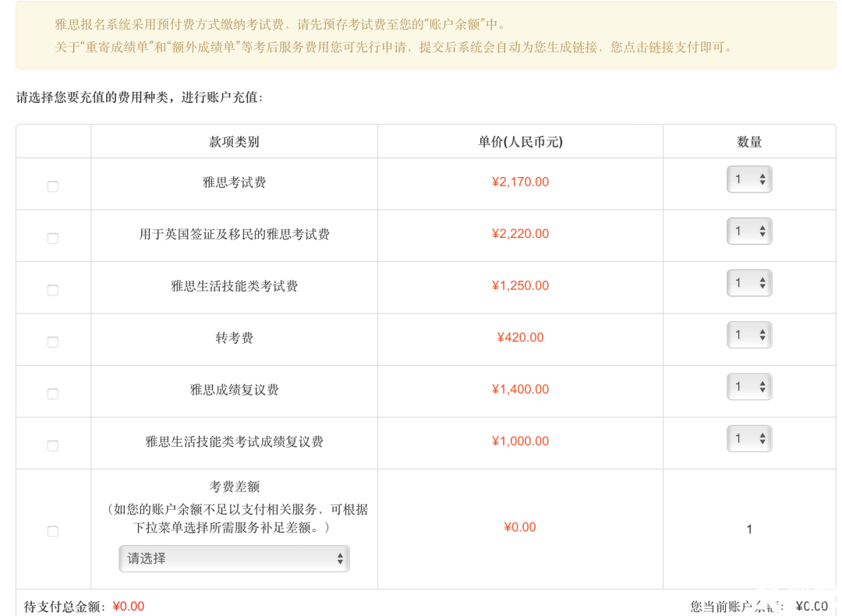Open the 转考费 quantity selector
The image size is (842, 616).
click(x=749, y=335)
